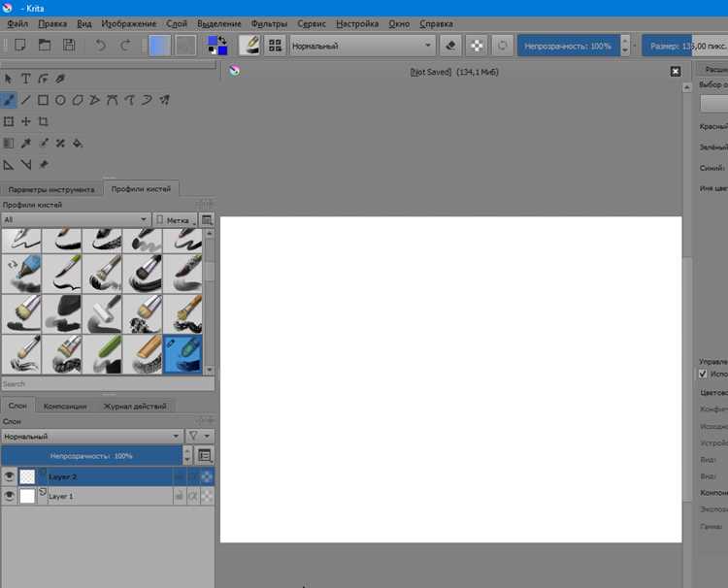Select the Text tool
This screenshot has width=728, height=588.
pyautogui.click(x=26, y=79)
